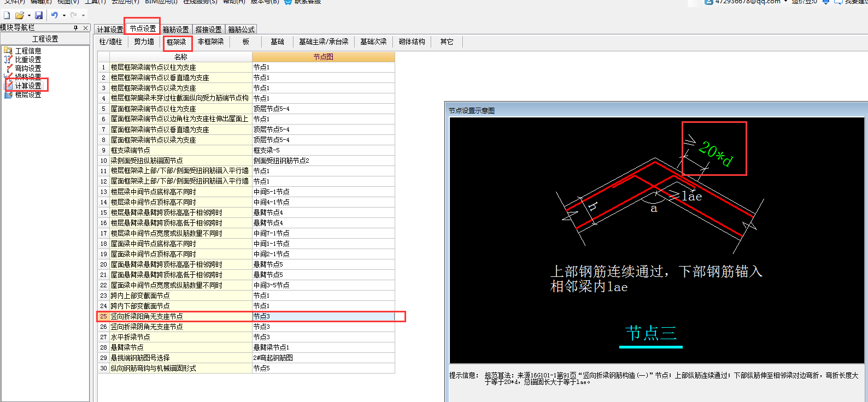Click the 损耗设置 icon in the tree
The height and width of the screenshot is (402, 868).
tap(8, 76)
